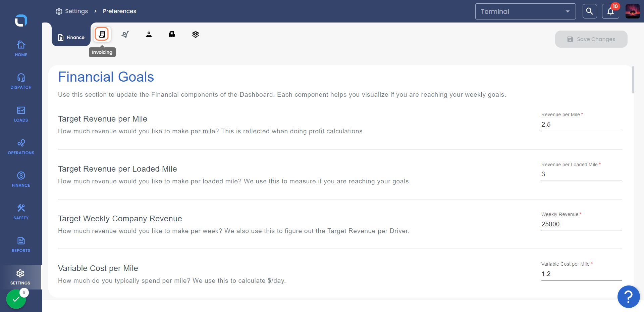Edit the Revenue per Loaded Mile field
Screen dimensions: 644x312
click(x=582, y=174)
